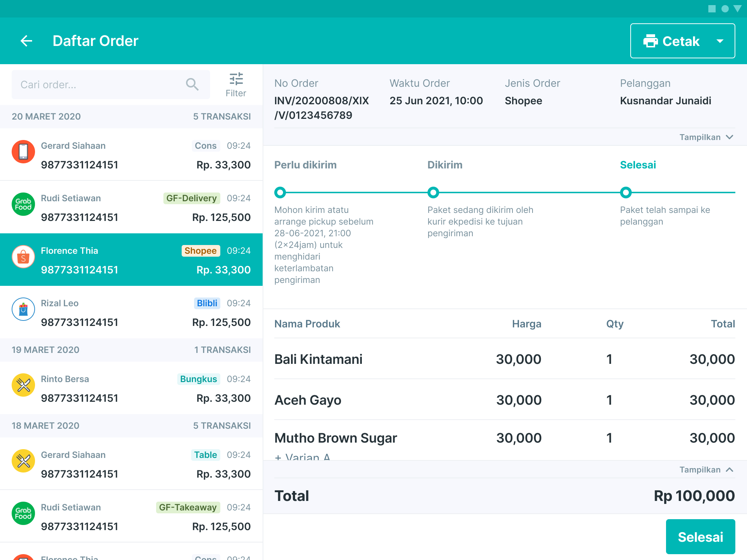Click the Daftar Order title
The image size is (747, 560).
96,41
